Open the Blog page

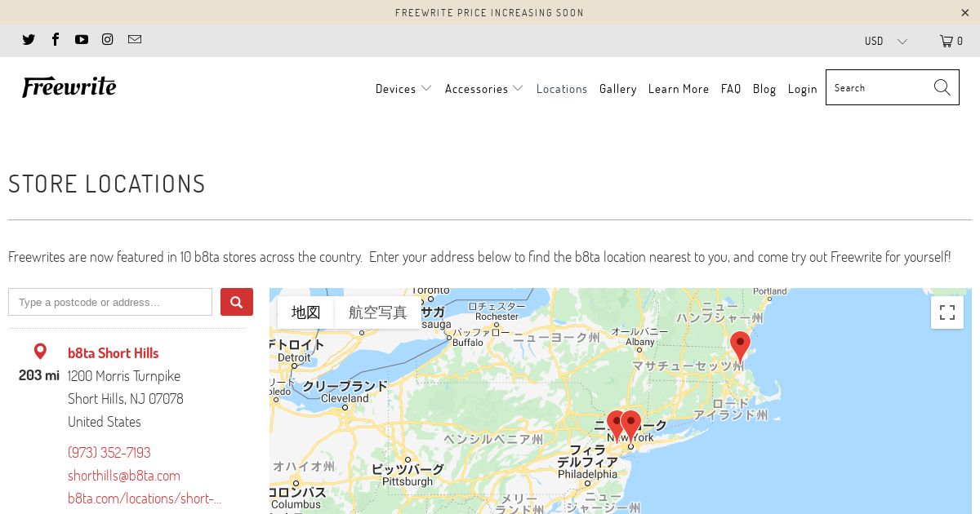[764, 89]
